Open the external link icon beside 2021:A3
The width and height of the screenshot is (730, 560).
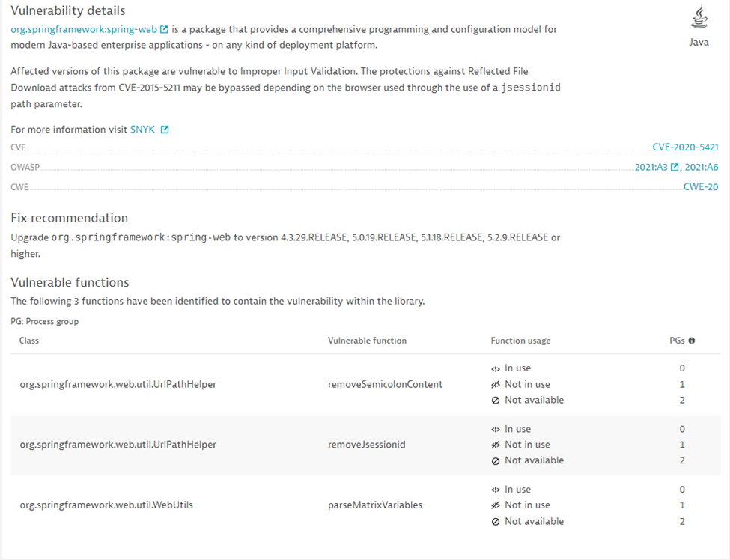(673, 167)
